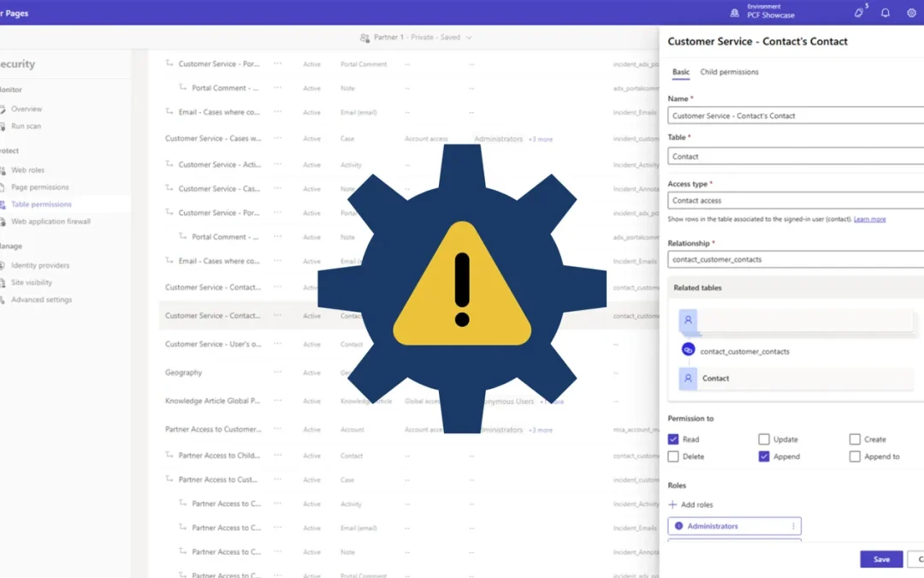This screenshot has height=578, width=924.
Task: Open more options for Knowledge Article Global P... row
Action: pyautogui.click(x=277, y=401)
